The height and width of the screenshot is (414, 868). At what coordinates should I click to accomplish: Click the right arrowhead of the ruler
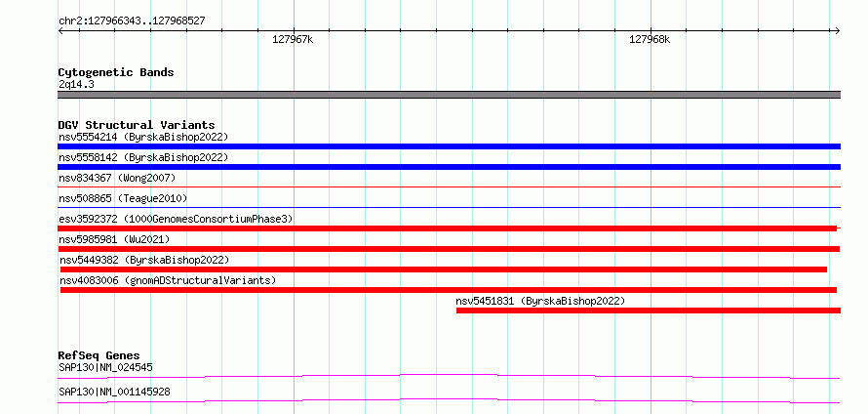pyautogui.click(x=838, y=30)
